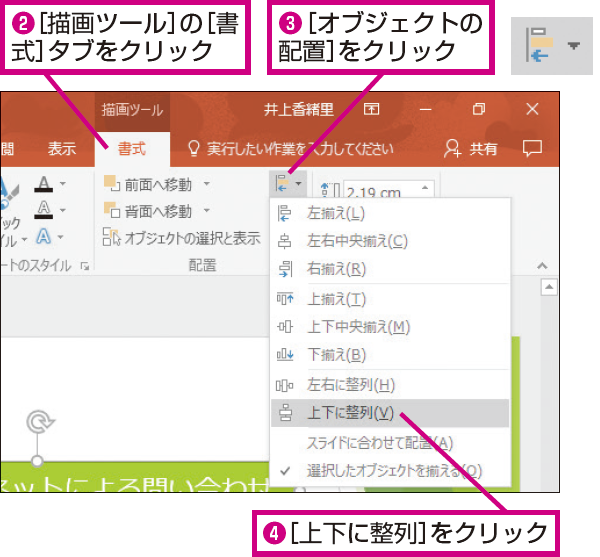Click the オブジェクトの配置 align icon in ribbon
Image resolution: width=600 pixels, height=557 pixels.
[x=283, y=183]
